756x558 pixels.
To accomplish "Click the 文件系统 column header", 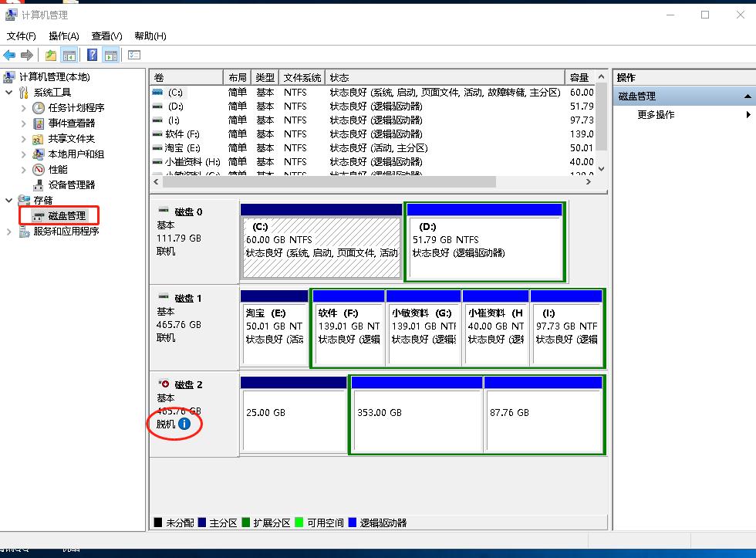I will 302,77.
